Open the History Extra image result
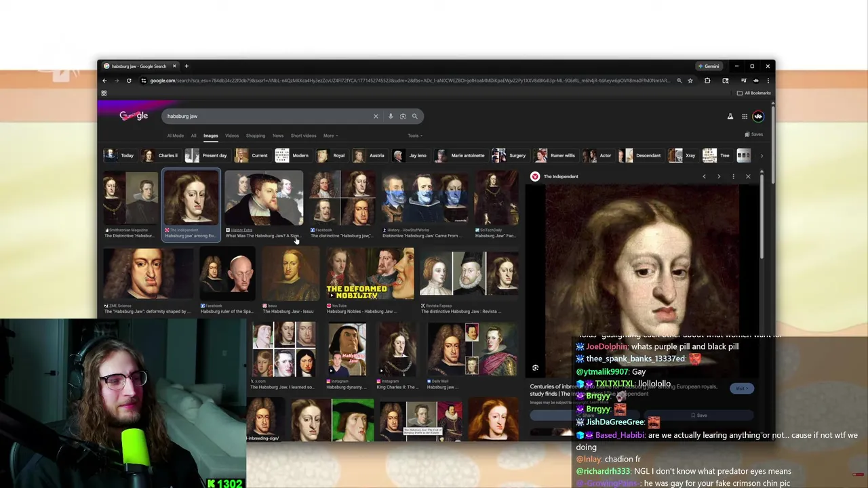 (x=264, y=204)
